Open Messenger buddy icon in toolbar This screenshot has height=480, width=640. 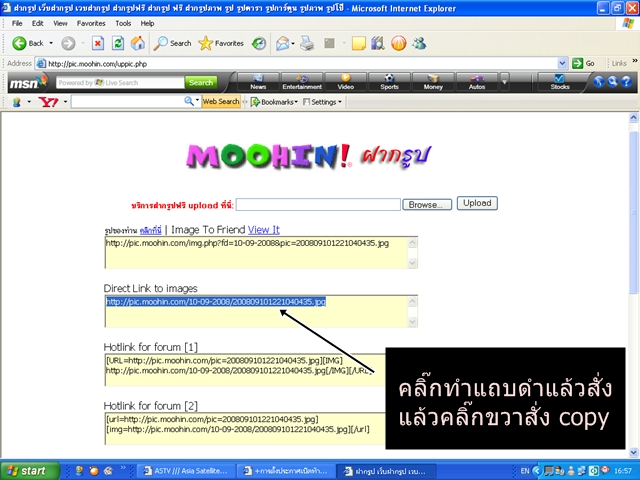click(x=419, y=43)
